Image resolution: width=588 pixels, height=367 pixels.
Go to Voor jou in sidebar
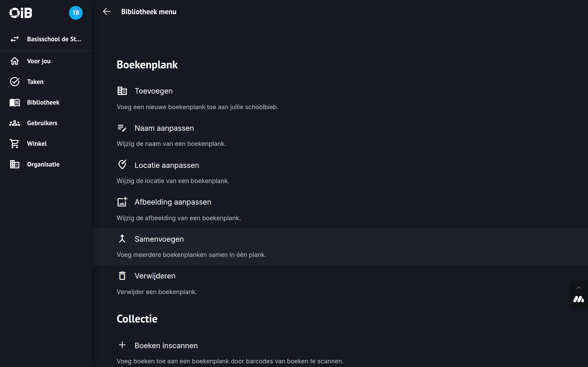point(39,61)
